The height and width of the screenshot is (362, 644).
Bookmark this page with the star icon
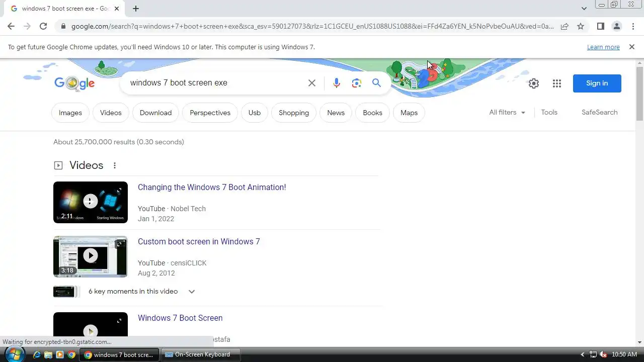(581, 26)
